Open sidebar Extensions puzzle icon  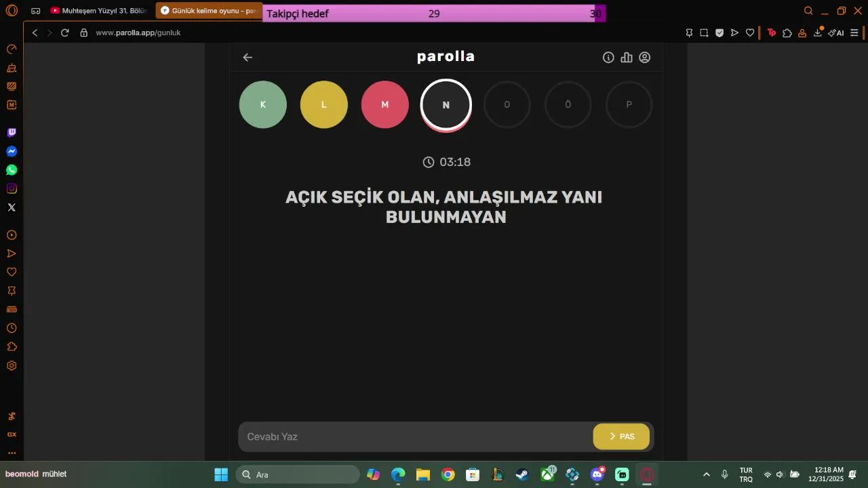(12, 346)
